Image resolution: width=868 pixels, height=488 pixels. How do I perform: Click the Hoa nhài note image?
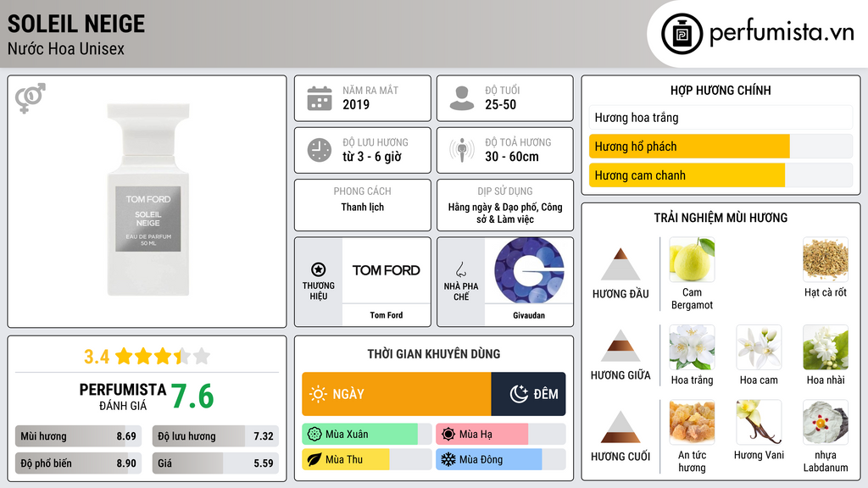pos(826,347)
